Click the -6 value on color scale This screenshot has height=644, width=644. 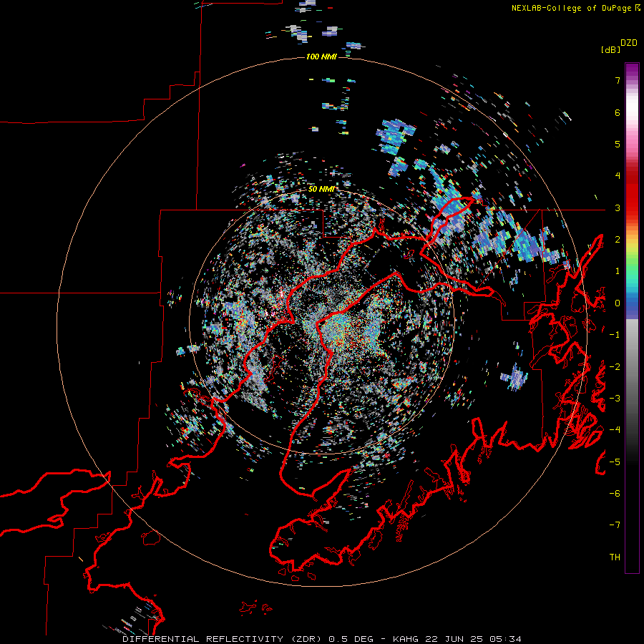pyautogui.click(x=615, y=494)
